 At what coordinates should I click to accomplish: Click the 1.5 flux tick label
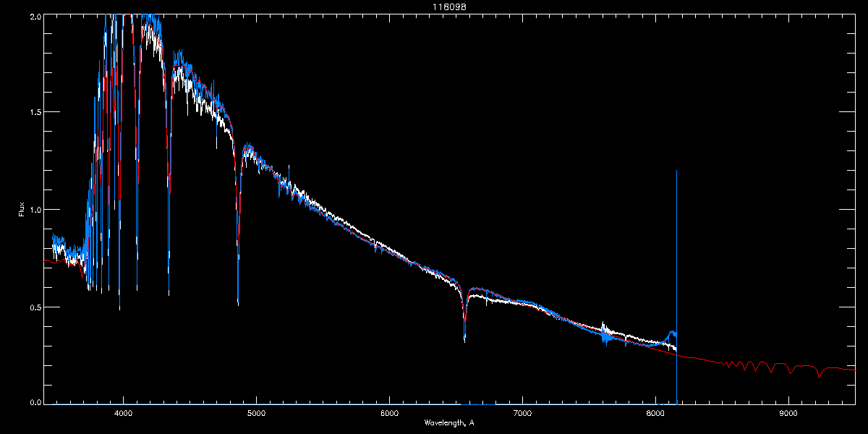tap(35, 112)
